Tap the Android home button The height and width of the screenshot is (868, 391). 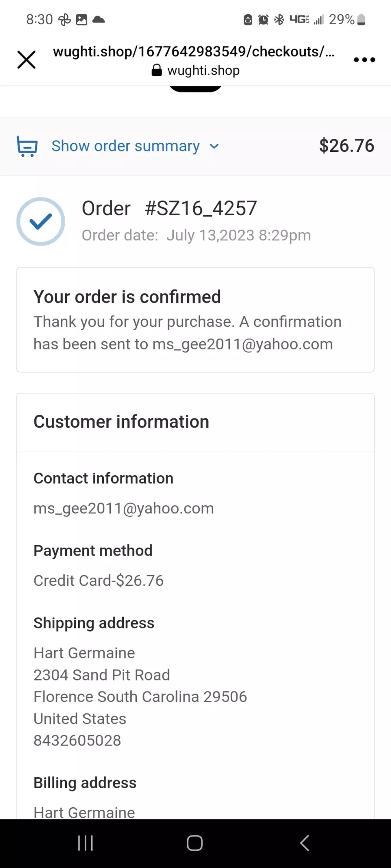tap(195, 843)
